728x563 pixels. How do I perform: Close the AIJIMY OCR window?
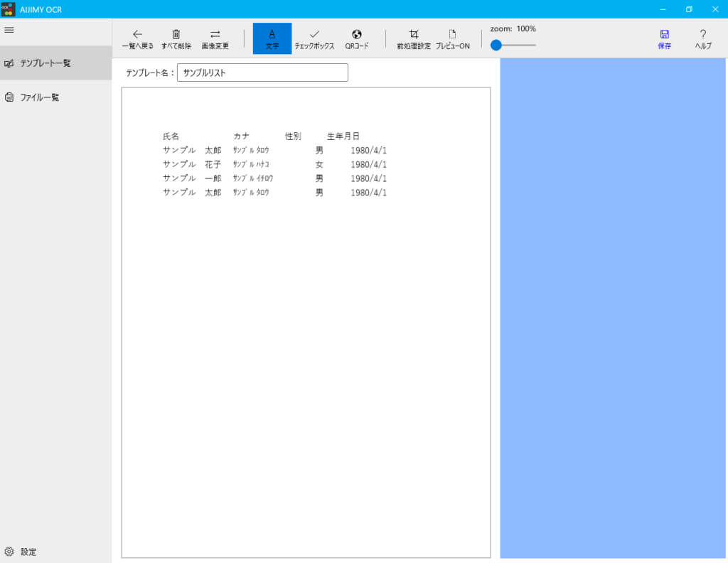715,9
